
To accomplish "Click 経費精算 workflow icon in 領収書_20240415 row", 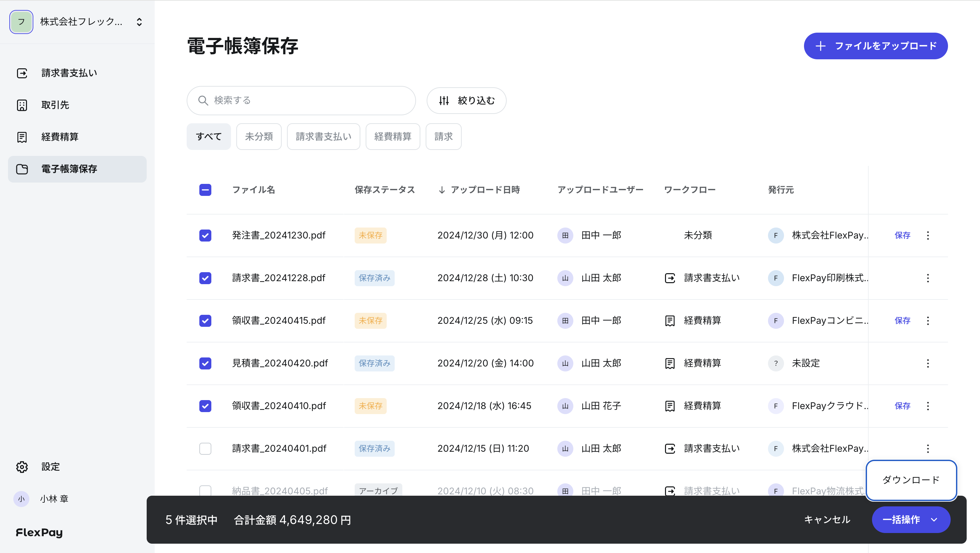I will click(670, 320).
